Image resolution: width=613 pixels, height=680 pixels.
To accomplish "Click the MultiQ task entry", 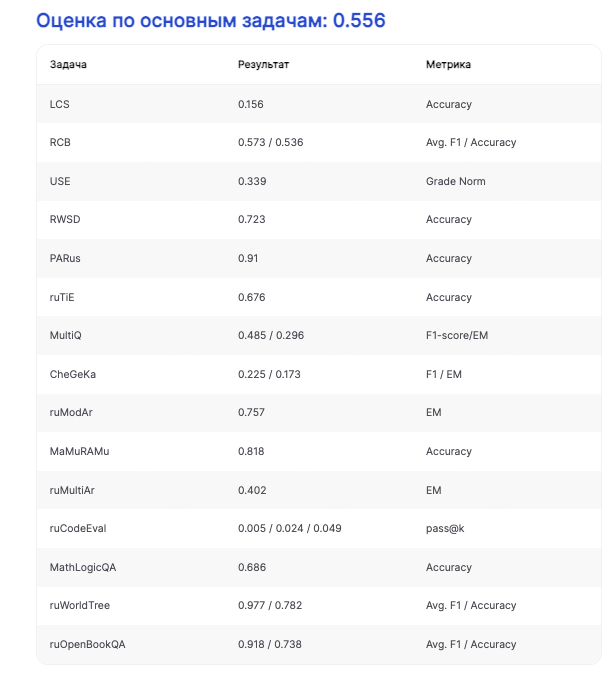I will [x=67, y=336].
